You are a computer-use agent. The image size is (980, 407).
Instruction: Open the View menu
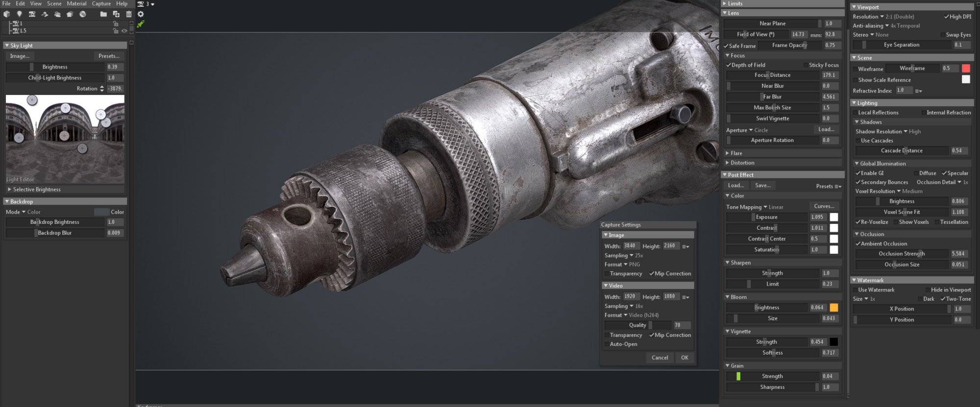(36, 3)
